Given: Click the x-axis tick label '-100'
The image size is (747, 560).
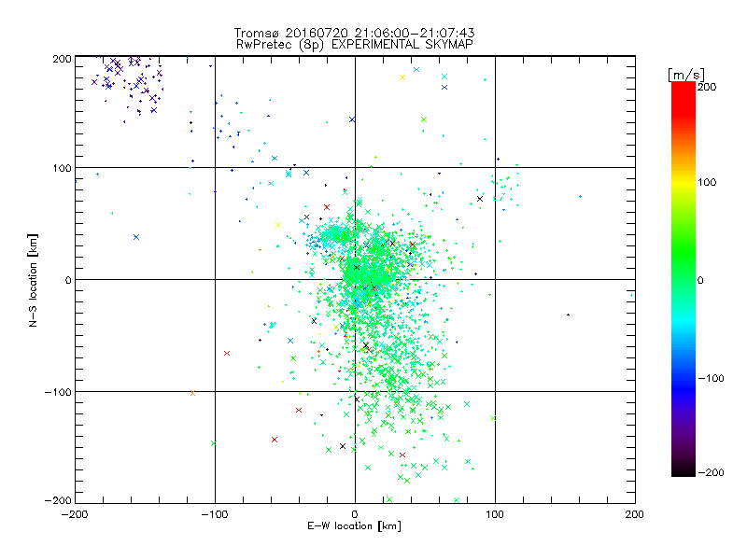Looking at the screenshot, I should (x=215, y=514).
